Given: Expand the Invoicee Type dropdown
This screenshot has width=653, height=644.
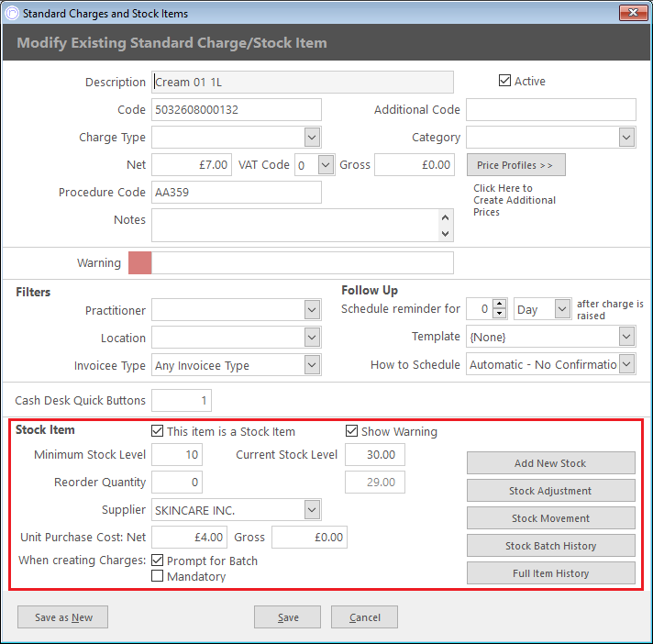Looking at the screenshot, I should click(312, 365).
